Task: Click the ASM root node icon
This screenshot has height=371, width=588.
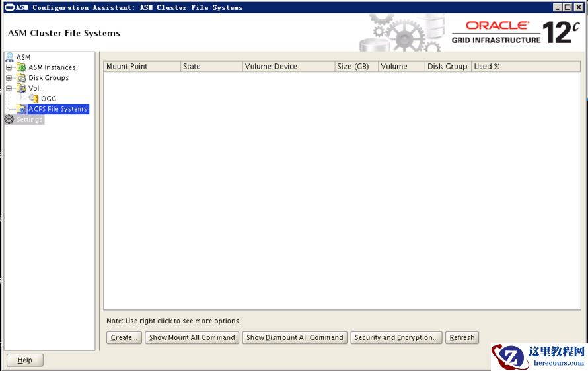Action: (x=9, y=57)
